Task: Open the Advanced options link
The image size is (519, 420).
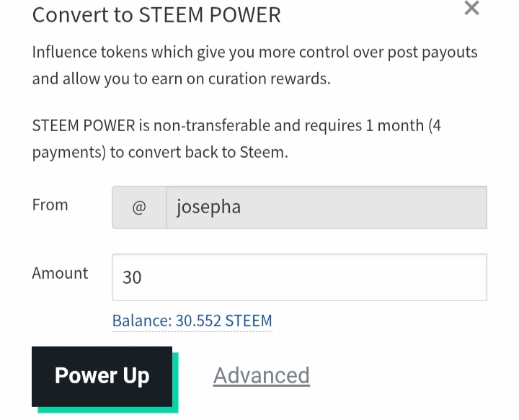Action: click(261, 375)
